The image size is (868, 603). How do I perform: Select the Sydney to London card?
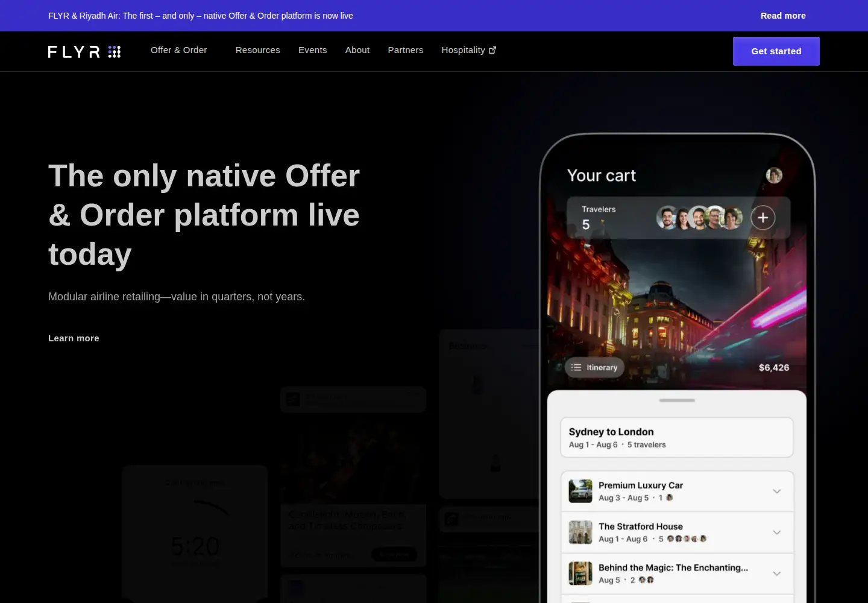(x=677, y=438)
